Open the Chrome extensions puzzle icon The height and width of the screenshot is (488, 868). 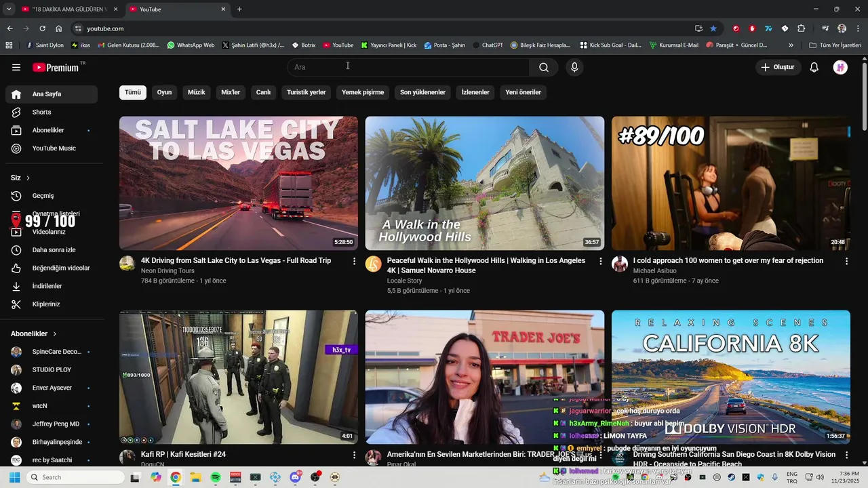click(802, 28)
